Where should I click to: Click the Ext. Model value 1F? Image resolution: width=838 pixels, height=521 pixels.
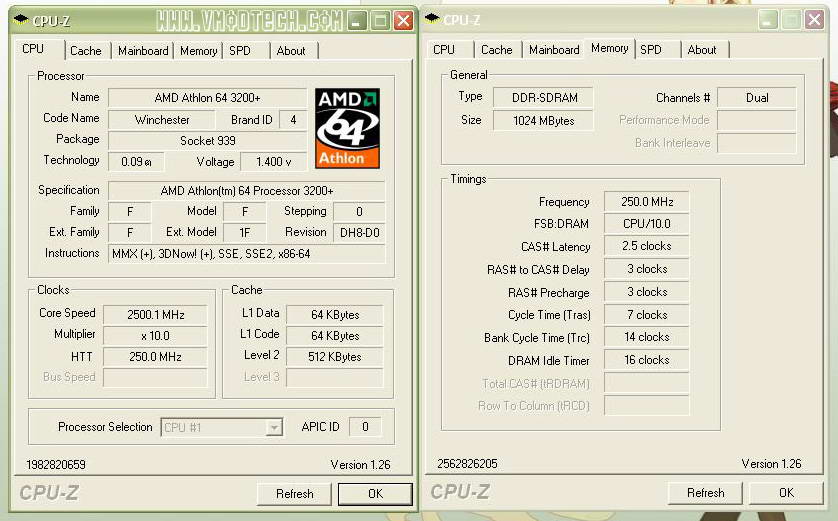coord(245,232)
